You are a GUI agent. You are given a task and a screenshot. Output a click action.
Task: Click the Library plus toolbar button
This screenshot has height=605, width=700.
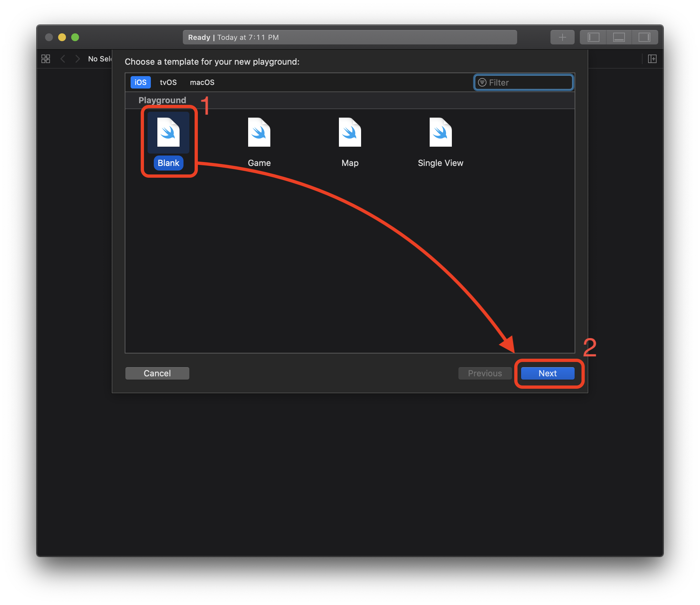(x=562, y=37)
